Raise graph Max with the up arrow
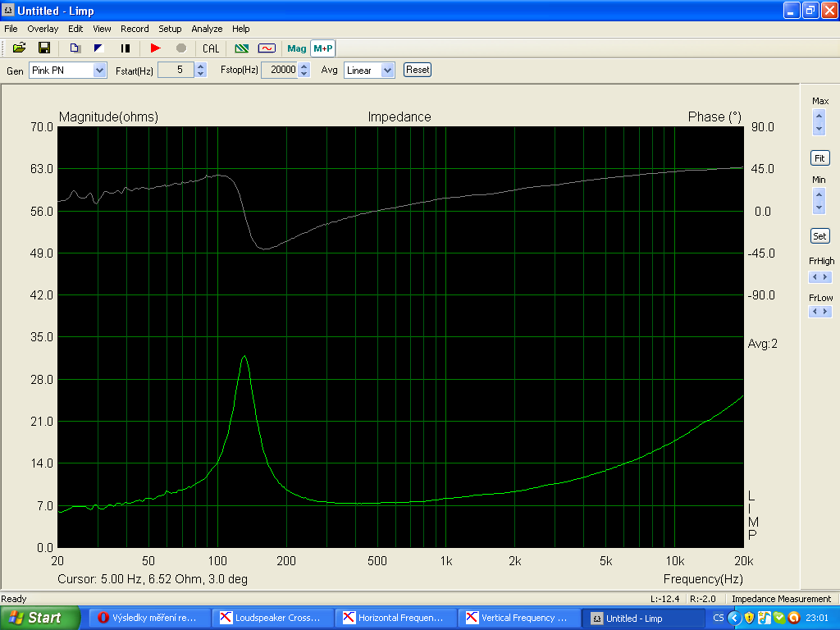 pyautogui.click(x=819, y=116)
